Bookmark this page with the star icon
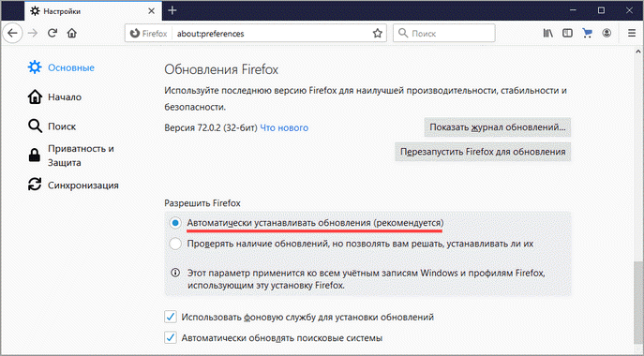The width and height of the screenshot is (644, 356). click(378, 34)
